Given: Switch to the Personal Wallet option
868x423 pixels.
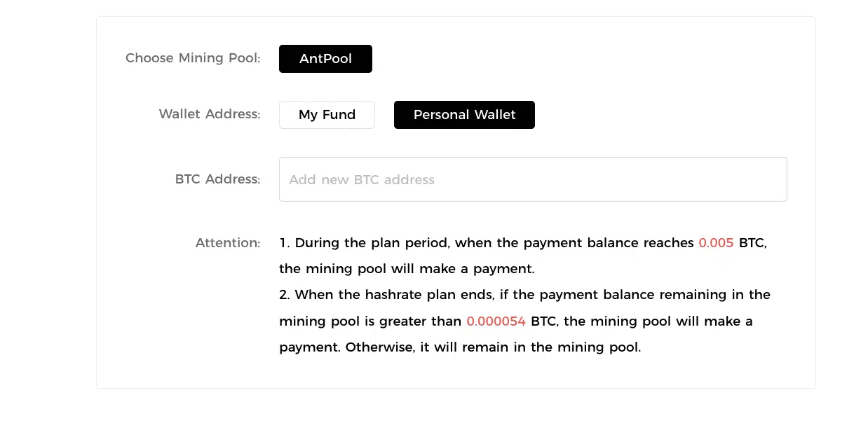Looking at the screenshot, I should [x=464, y=115].
